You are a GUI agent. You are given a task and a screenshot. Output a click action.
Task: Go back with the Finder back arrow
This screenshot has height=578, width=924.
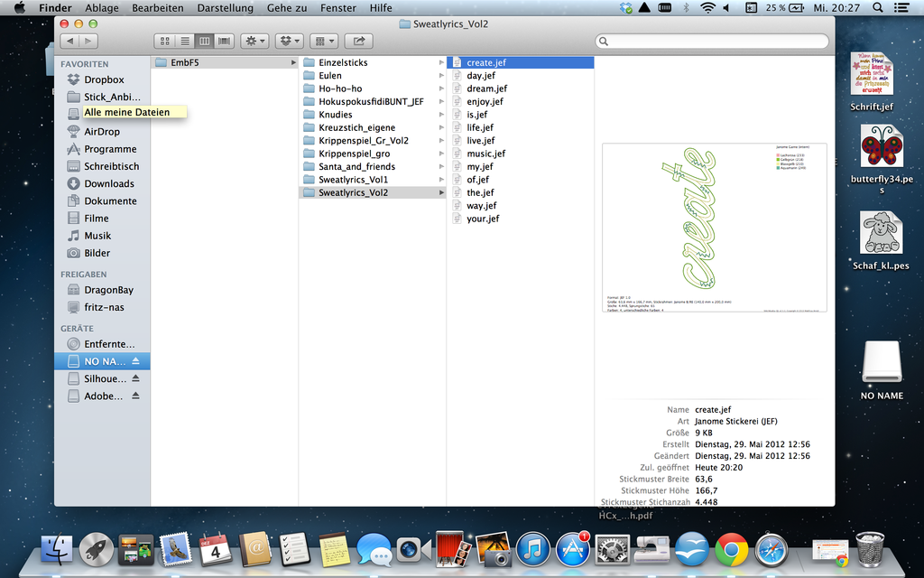click(x=70, y=41)
